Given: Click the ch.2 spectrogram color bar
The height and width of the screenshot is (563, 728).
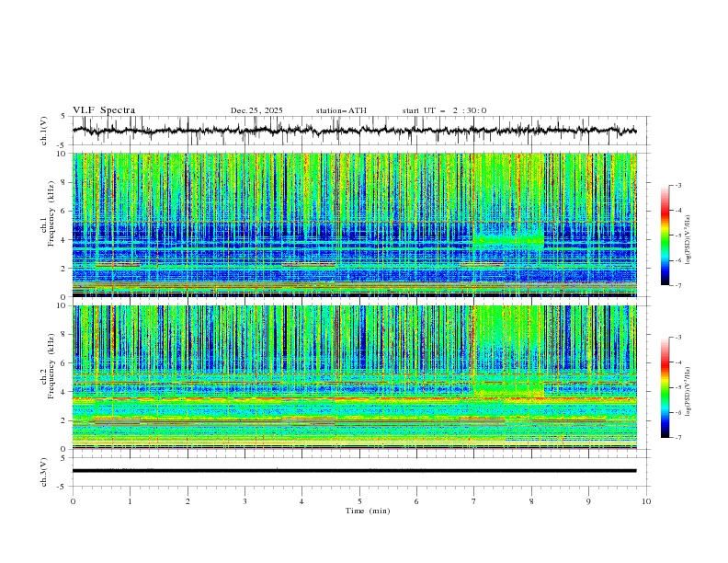Looking at the screenshot, I should click(x=665, y=387).
